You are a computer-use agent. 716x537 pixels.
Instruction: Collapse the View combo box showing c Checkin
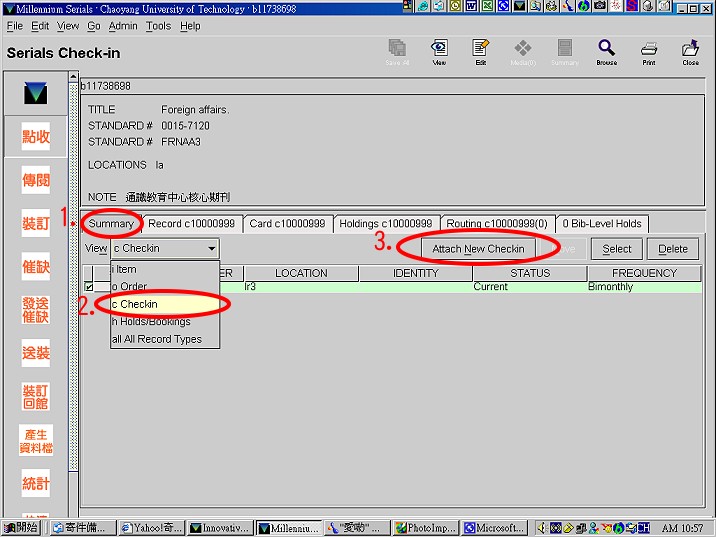[x=211, y=248]
